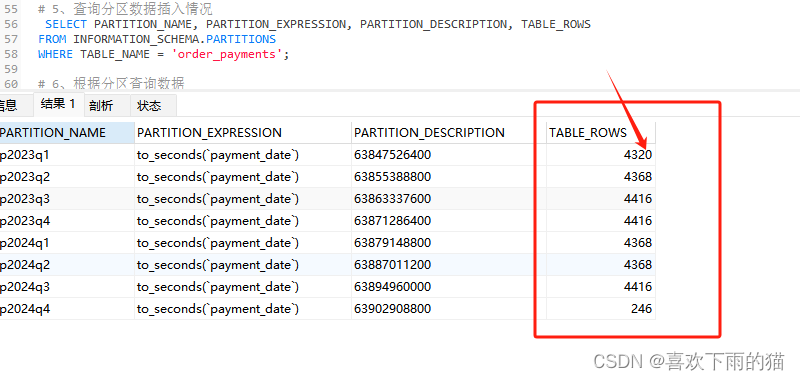Viewport: 800px width, 380px height.
Task: Click line number 59 in the gutter
Action: click(10, 69)
